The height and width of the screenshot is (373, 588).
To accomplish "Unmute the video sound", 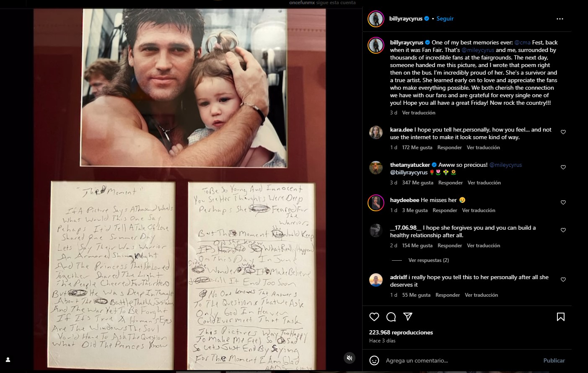I will click(349, 358).
